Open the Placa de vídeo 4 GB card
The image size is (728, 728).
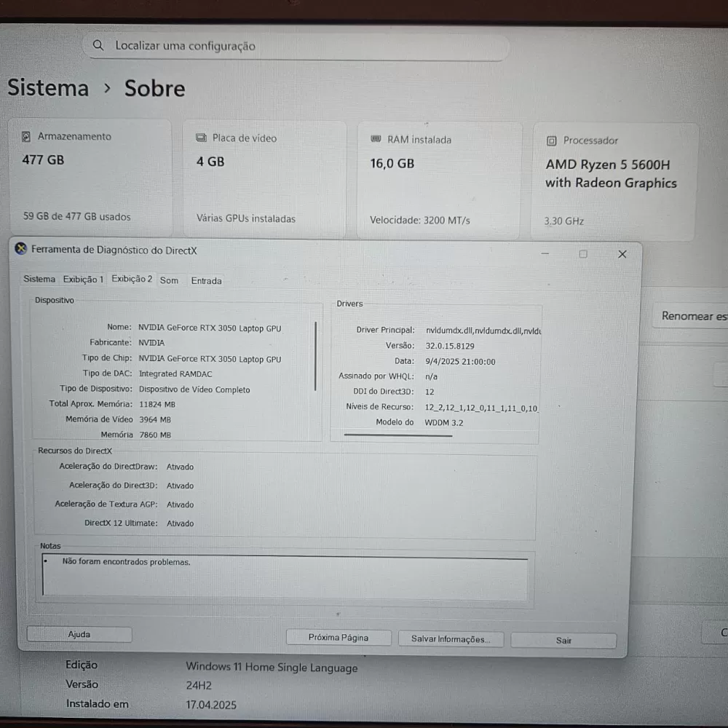pos(265,179)
